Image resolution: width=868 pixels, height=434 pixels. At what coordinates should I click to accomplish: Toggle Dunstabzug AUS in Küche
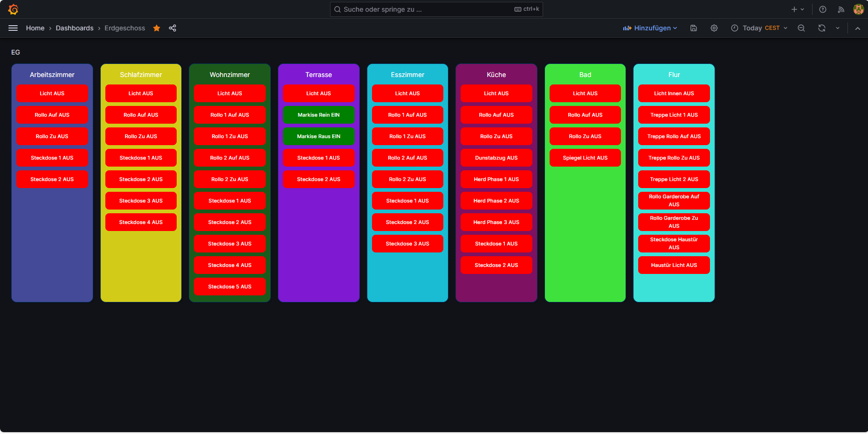[x=496, y=158]
